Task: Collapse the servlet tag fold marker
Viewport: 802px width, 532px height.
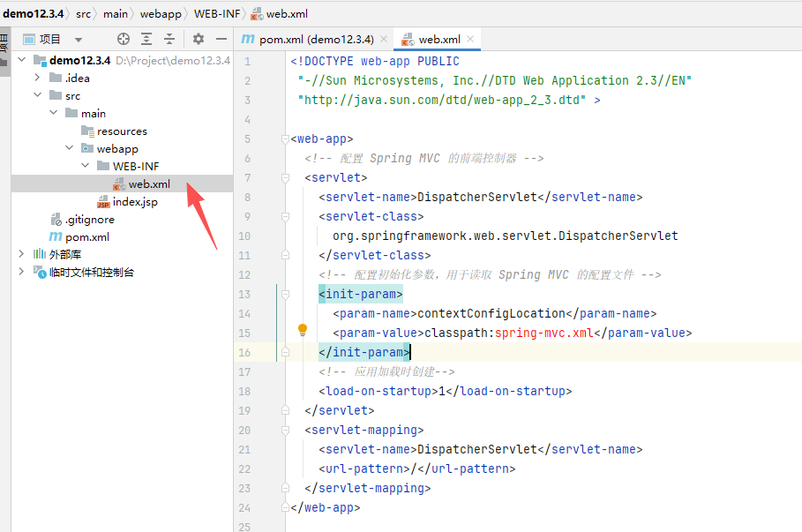Action: pos(285,177)
